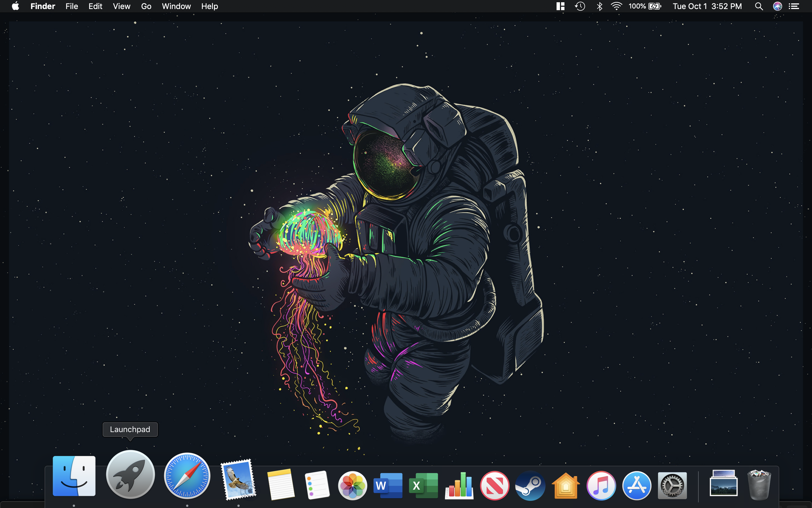812x508 pixels.
Task: Open System Preferences gear icon
Action: [672, 485]
